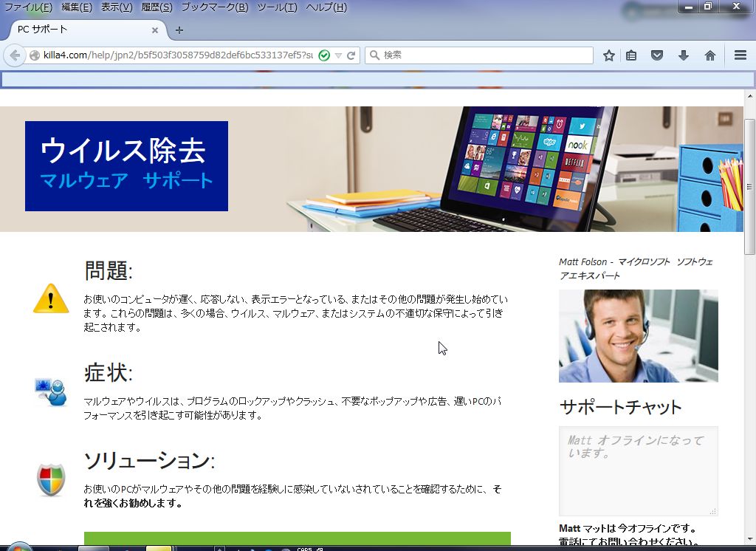Open a new tab with the plus button
Viewport: 756px width, 551px height.
coord(179,30)
